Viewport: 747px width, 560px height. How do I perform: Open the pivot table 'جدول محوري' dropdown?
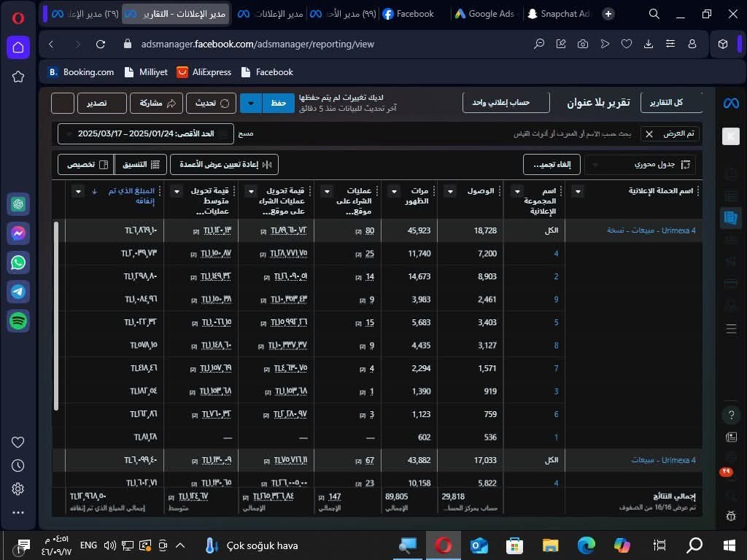tap(640, 165)
